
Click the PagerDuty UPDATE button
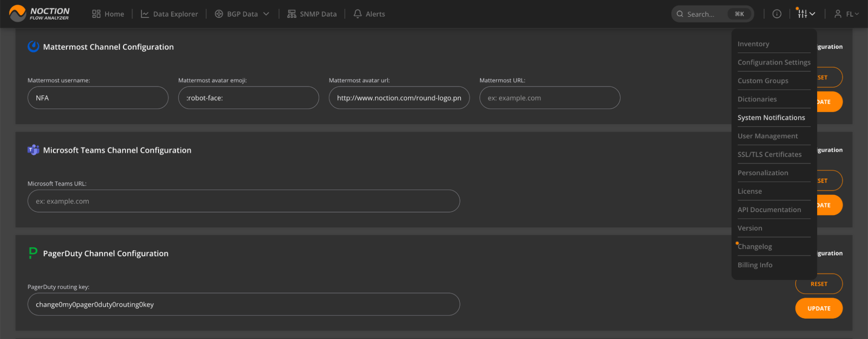coord(819,308)
